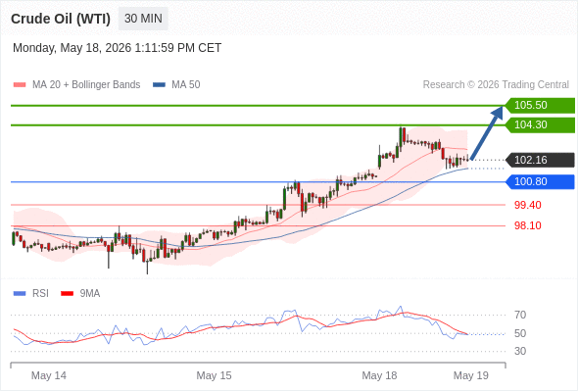Click the 99.40 support level label
This screenshot has width=578, height=392.
click(527, 205)
